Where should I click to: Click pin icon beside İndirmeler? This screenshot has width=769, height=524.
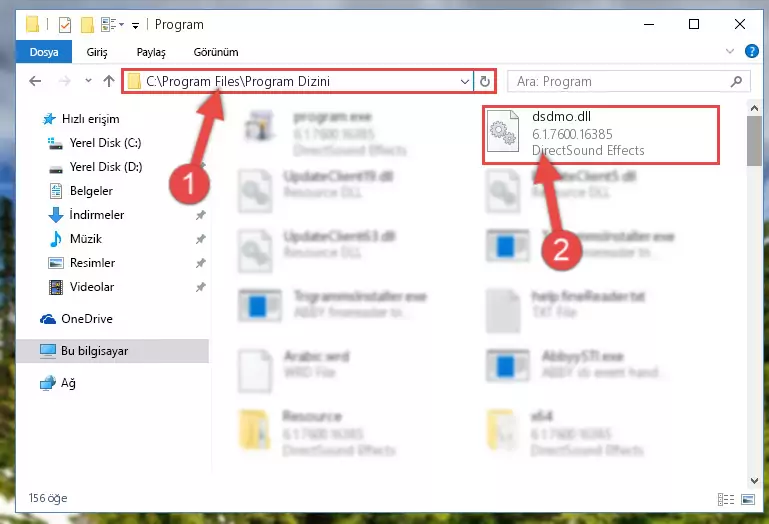pyautogui.click(x=201, y=215)
